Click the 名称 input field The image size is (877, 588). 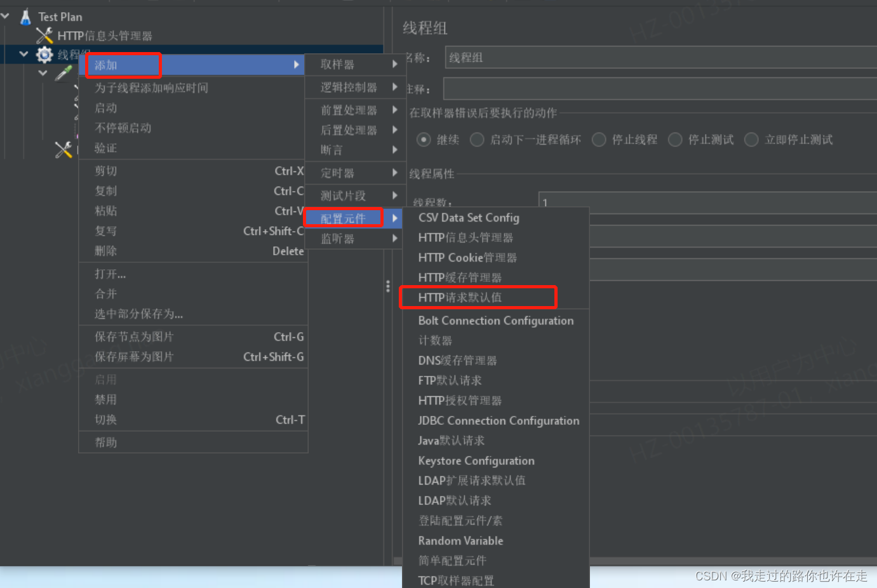pos(660,57)
